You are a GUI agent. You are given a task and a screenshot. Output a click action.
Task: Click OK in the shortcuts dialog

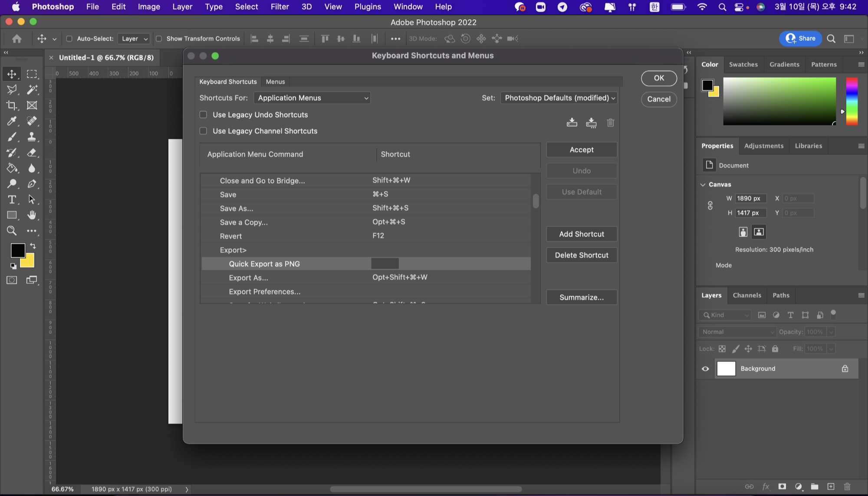659,78
